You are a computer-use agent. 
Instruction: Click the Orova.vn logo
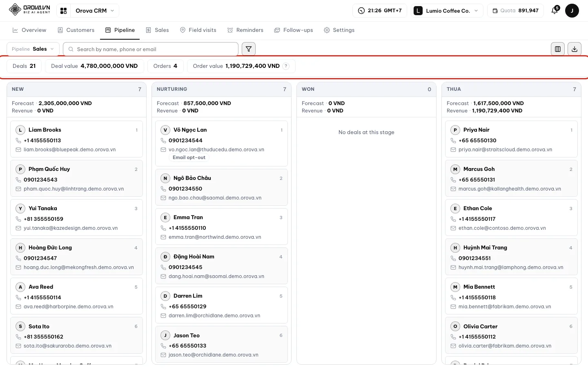(30, 10)
